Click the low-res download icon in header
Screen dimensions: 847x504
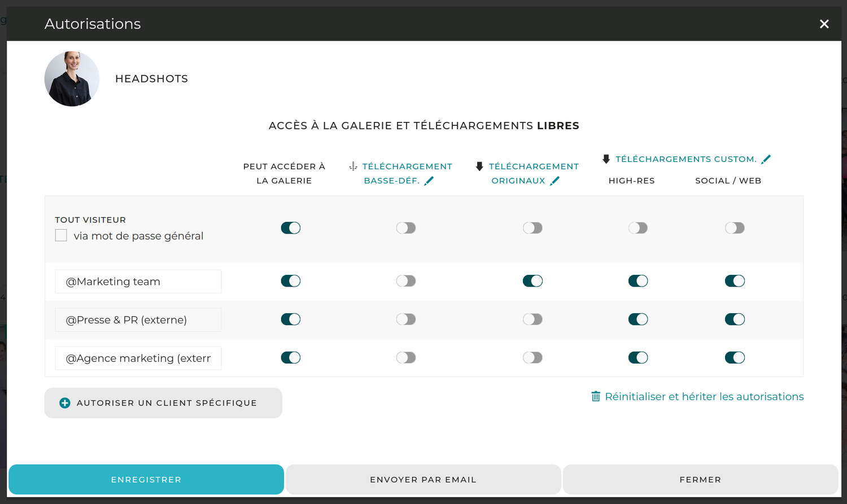coord(353,166)
